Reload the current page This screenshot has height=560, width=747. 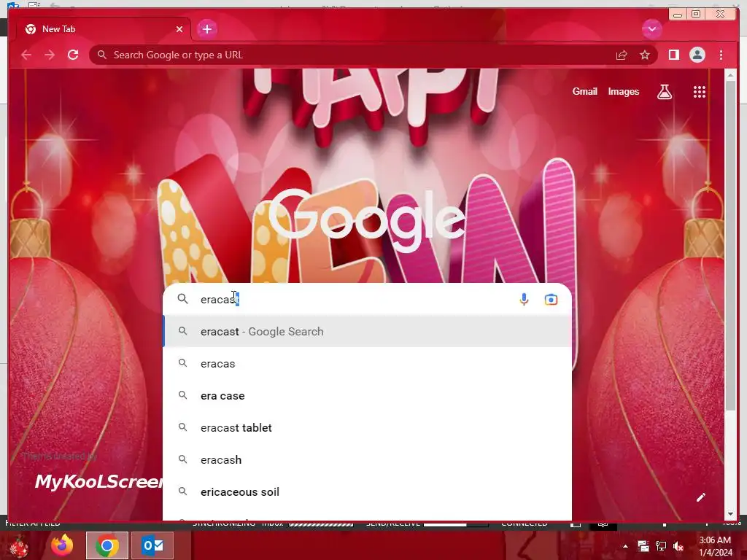73,55
